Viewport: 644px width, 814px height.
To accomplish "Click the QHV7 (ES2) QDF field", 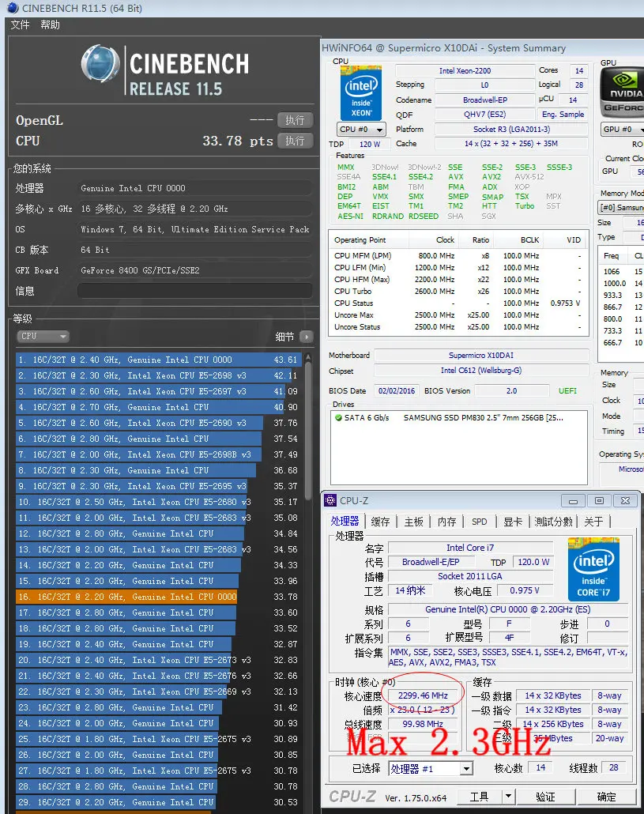I will click(485, 115).
